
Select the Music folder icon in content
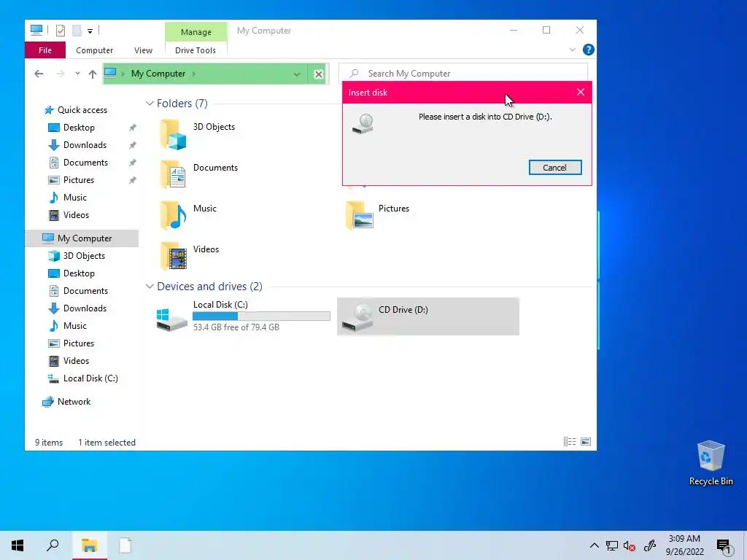173,215
